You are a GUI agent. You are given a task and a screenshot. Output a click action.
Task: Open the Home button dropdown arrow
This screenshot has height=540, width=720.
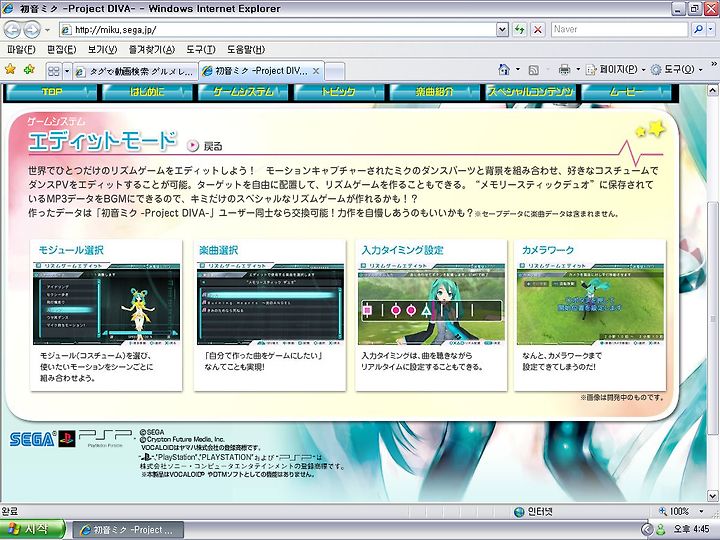[518, 69]
